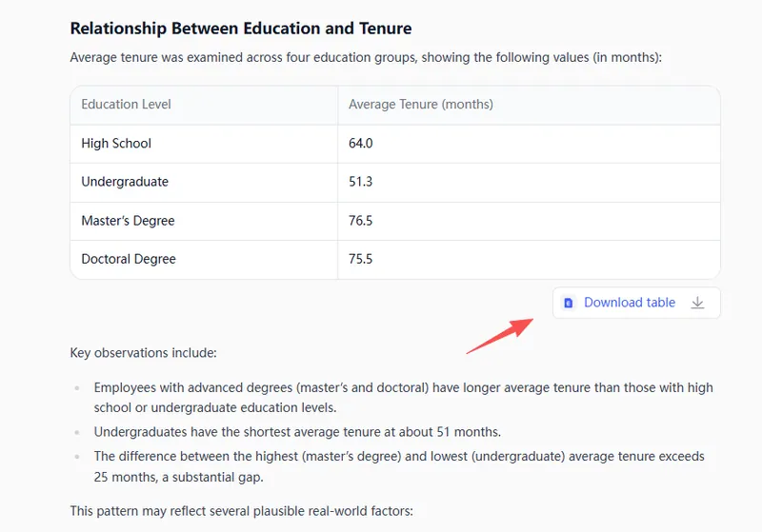Click the Key observations include text
The width and height of the screenshot is (762, 532).
143,353
